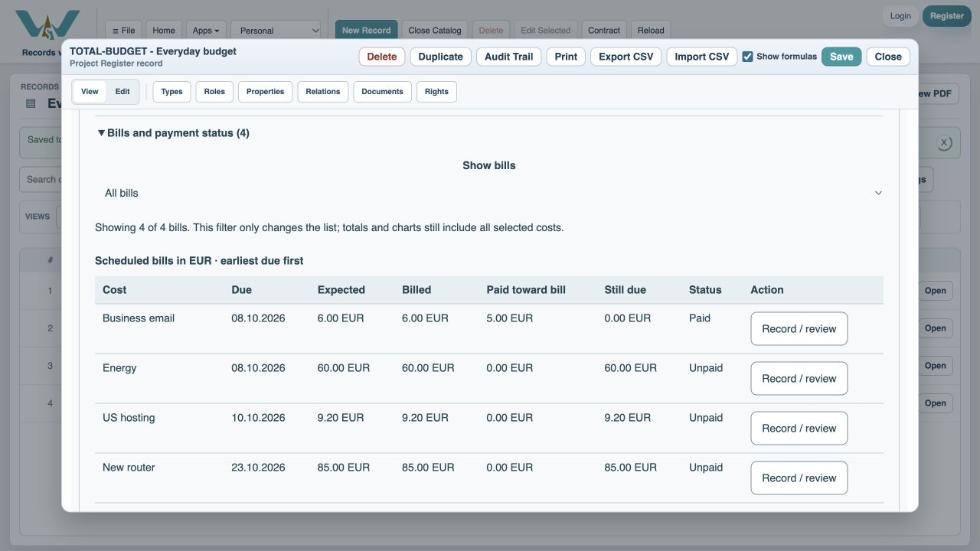Switch to the Properties tab

(x=266, y=92)
